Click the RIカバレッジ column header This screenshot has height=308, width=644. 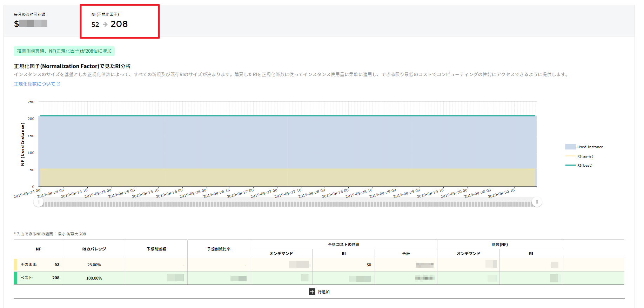point(94,249)
